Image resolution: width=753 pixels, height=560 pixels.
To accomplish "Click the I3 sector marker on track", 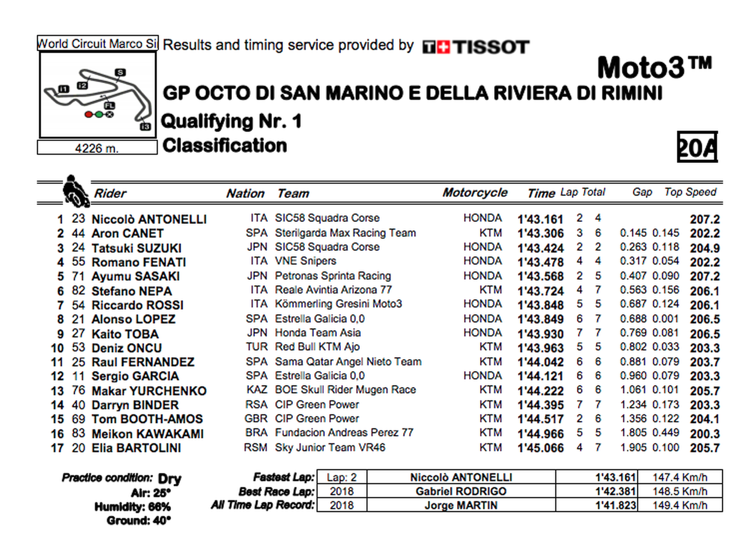I will point(145,126).
